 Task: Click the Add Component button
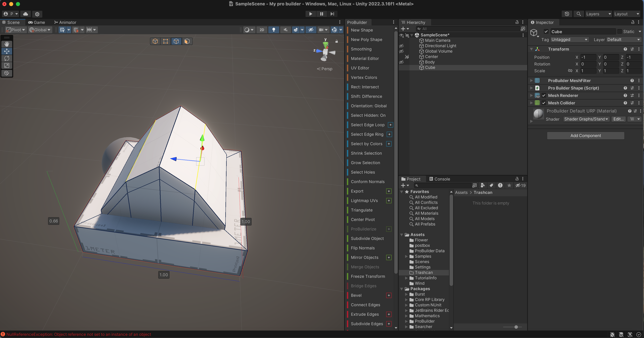pyautogui.click(x=585, y=135)
